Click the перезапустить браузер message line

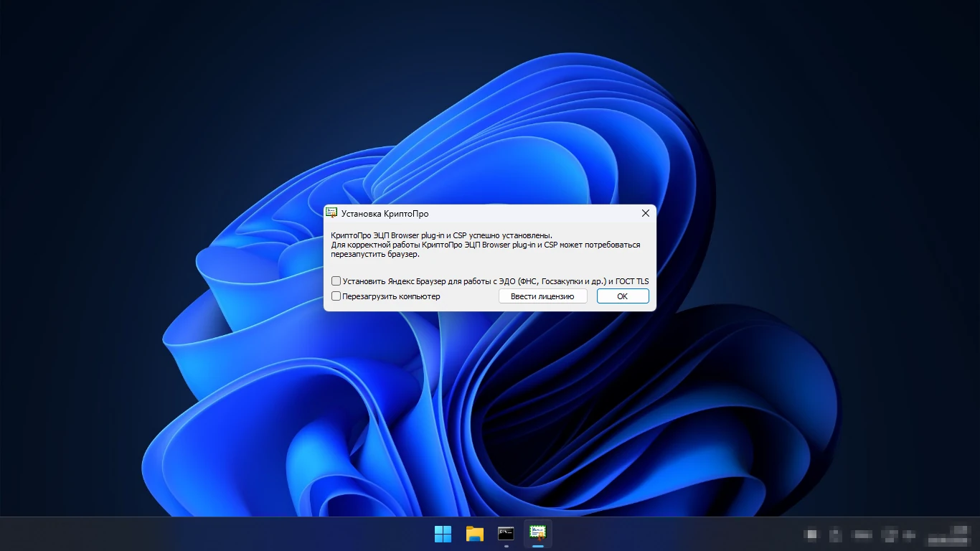(375, 254)
